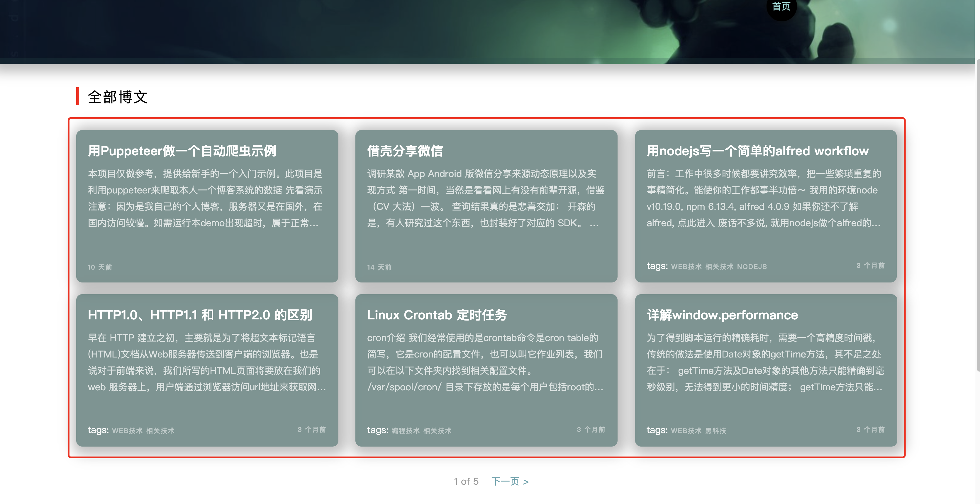The height and width of the screenshot is (504, 980).
Task: Click the '14 天前' date on 借壳分享微信 card
Action: click(x=379, y=267)
